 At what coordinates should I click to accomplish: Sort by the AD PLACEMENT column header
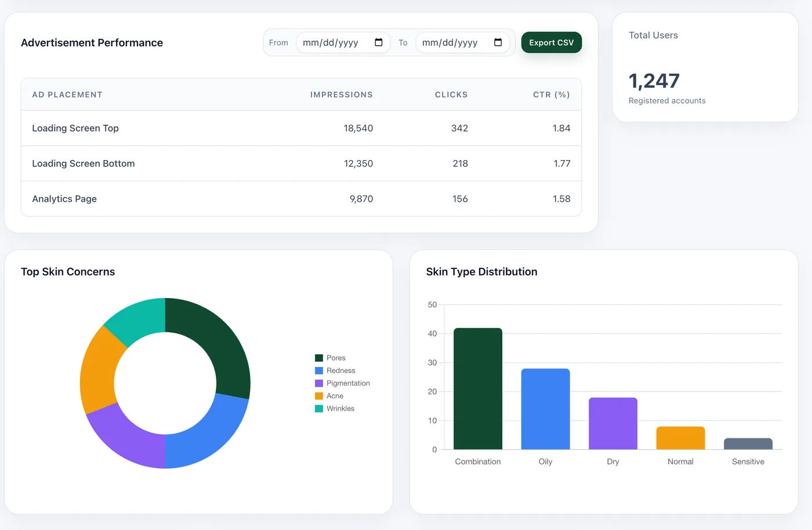click(x=67, y=95)
